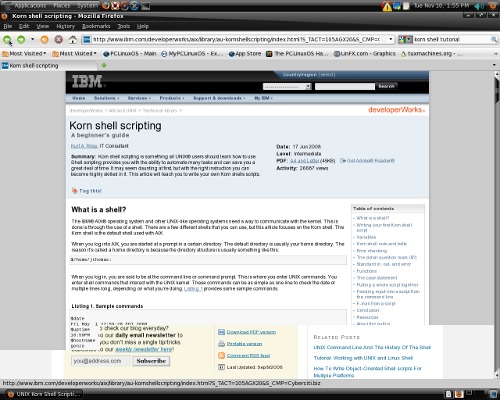Click inside the URL address field

pyautogui.click(x=237, y=39)
